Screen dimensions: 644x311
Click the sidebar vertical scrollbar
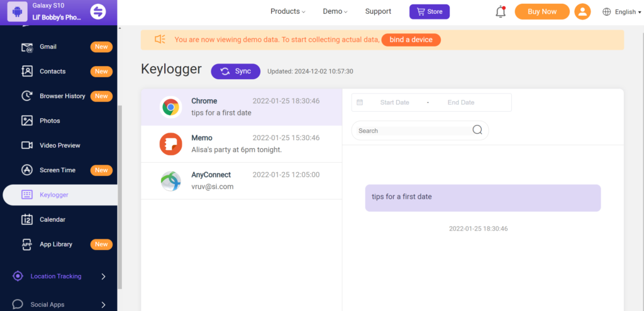tap(119, 197)
